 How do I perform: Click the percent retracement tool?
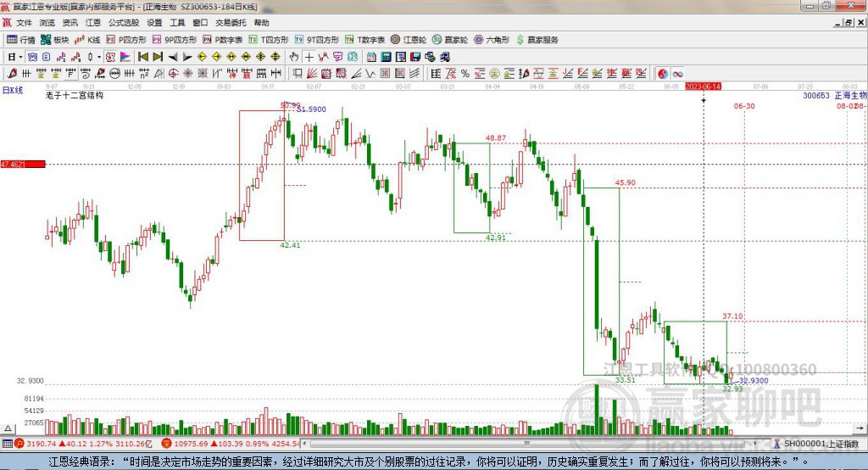pos(465,73)
